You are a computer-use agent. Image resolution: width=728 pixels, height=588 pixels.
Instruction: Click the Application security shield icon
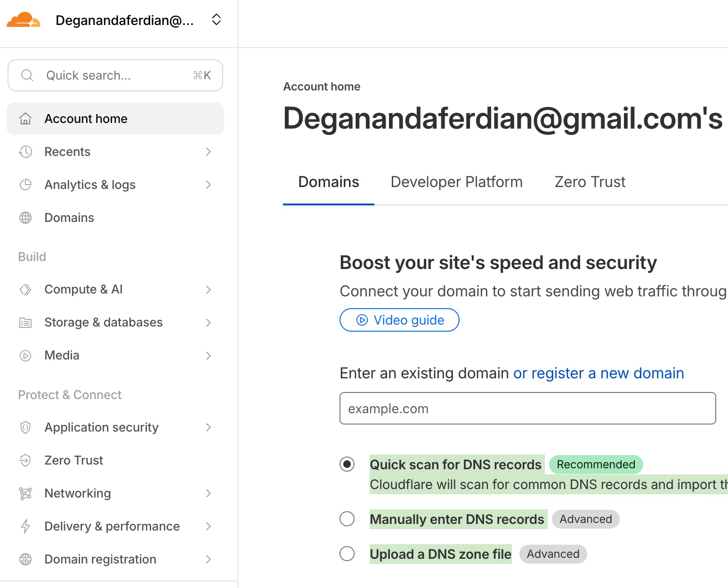pos(25,427)
